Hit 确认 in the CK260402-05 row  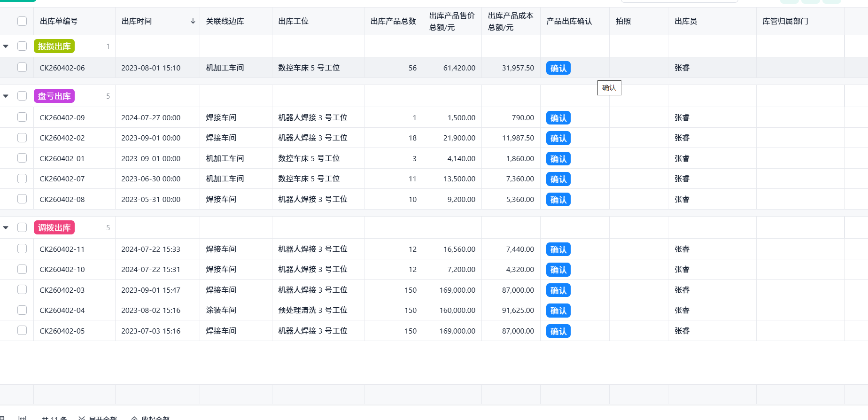558,331
